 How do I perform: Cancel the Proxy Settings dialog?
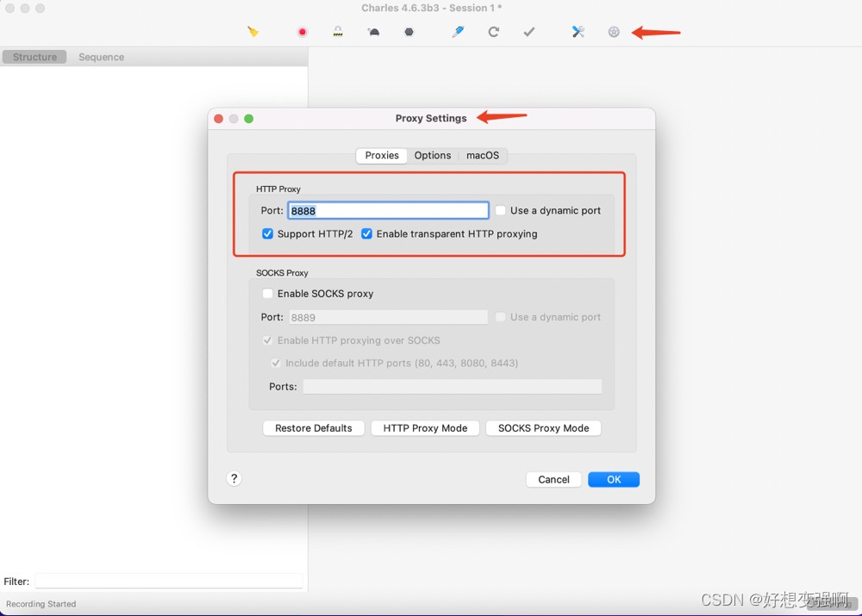coord(553,479)
